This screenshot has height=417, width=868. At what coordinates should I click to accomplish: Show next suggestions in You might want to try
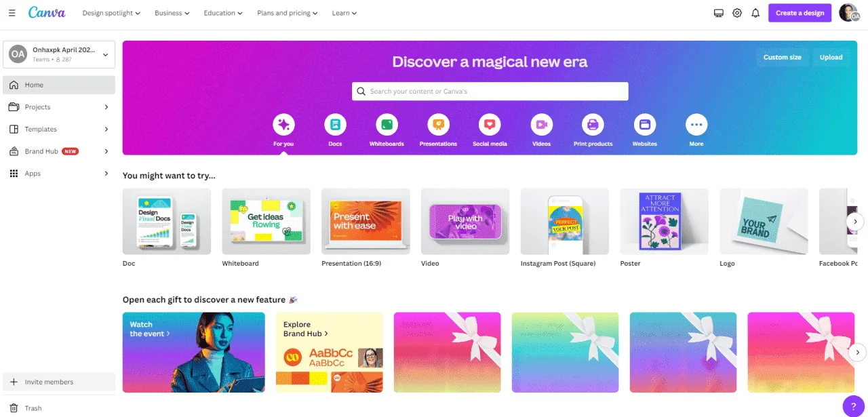coord(855,221)
